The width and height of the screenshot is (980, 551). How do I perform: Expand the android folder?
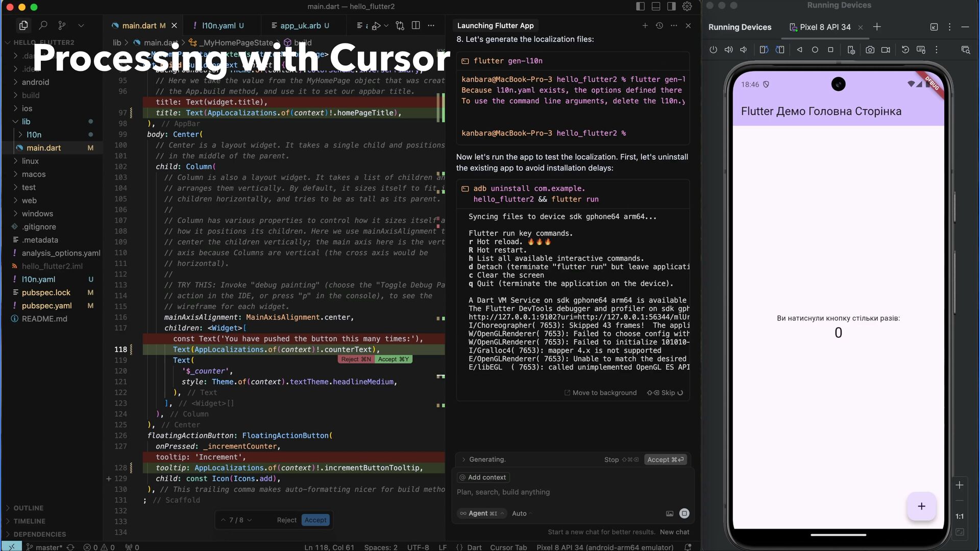click(35, 82)
